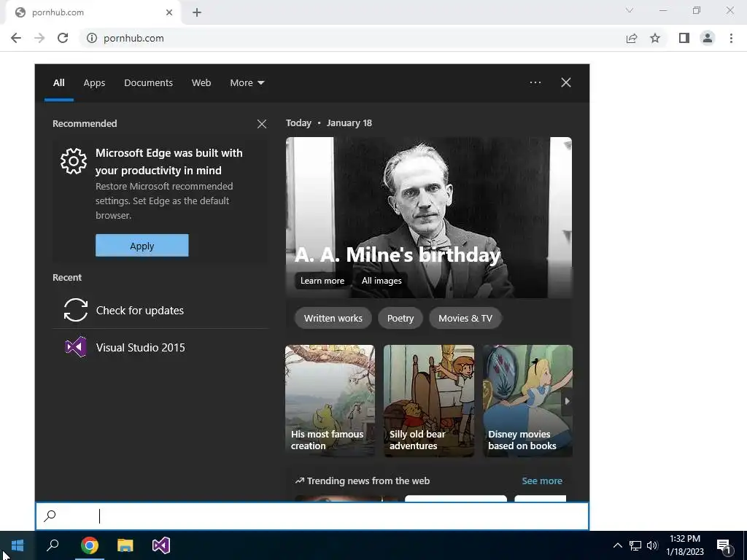Viewport: 747px width, 560px height.
Task: Open Visual Studio 2015 recent item
Action: (160, 348)
